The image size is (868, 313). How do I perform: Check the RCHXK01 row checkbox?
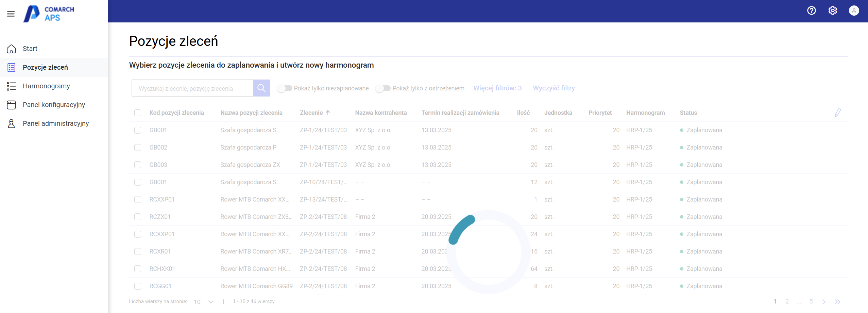pos(138,269)
